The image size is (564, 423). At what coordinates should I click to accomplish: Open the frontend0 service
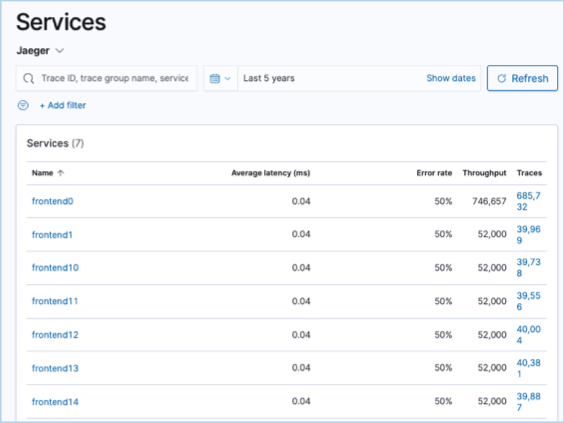53,201
